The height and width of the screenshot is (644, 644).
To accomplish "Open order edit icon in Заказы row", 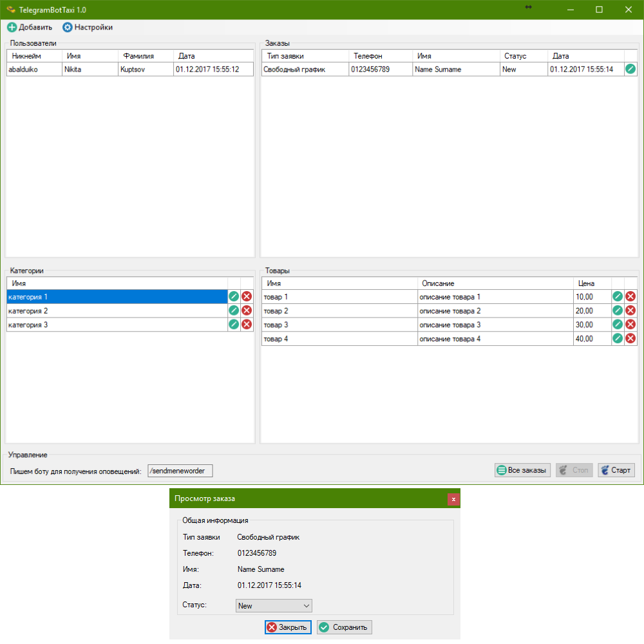I will coord(630,70).
